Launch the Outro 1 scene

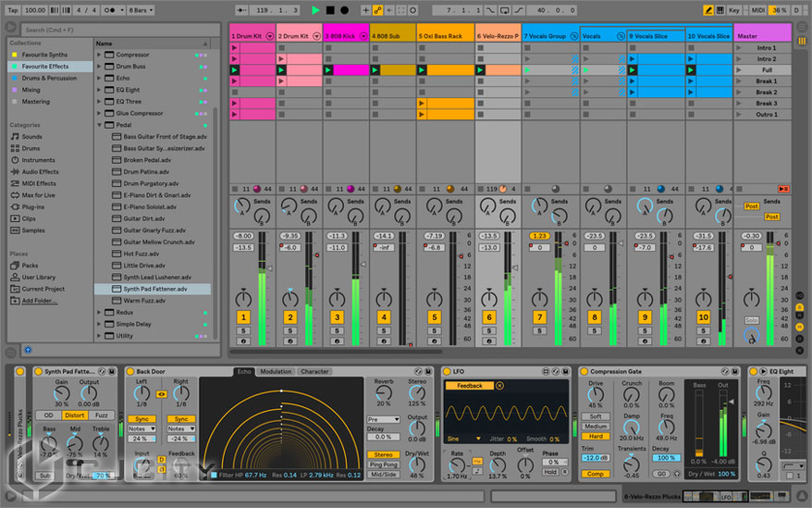point(739,114)
